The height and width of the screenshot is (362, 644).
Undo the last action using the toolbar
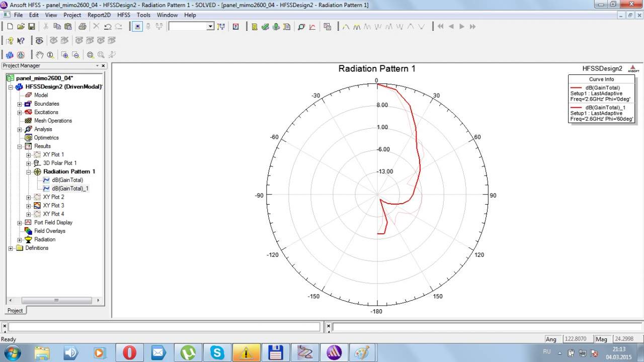[108, 27]
